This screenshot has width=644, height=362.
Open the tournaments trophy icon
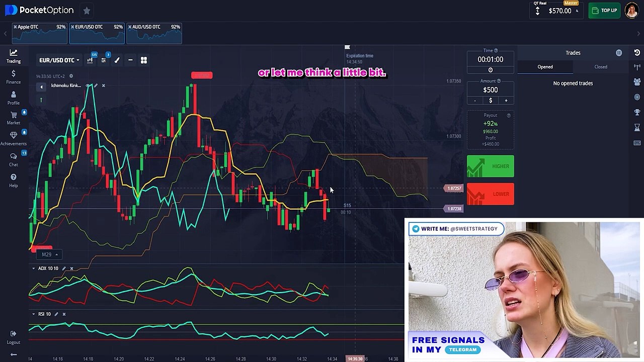pyautogui.click(x=637, y=112)
